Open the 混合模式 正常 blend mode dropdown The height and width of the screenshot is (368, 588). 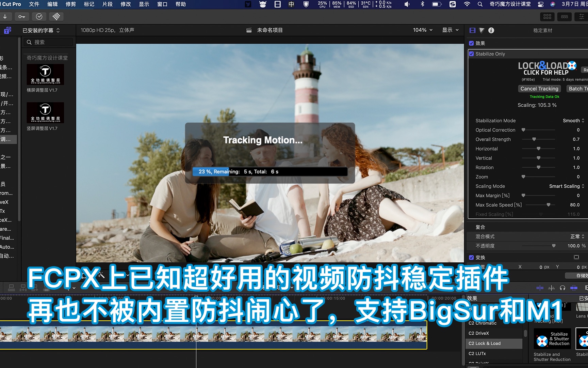pos(577,236)
